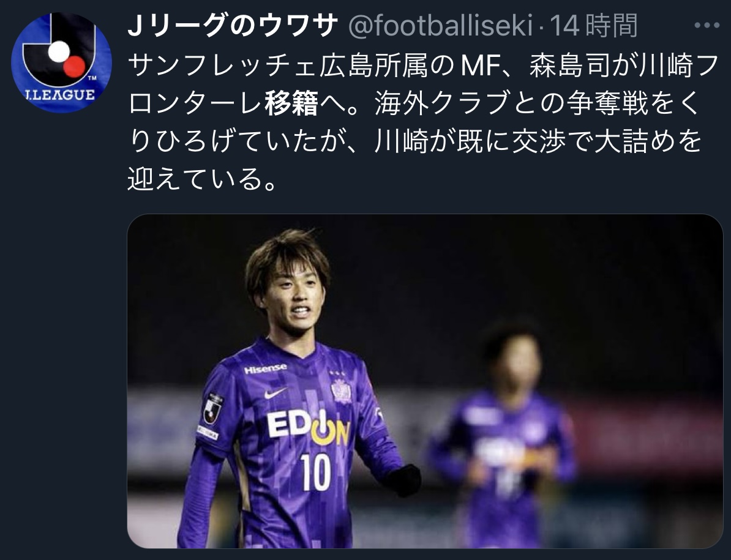This screenshot has height=560, width=731.
Task: Open the three-dot more options menu
Action: tap(707, 26)
